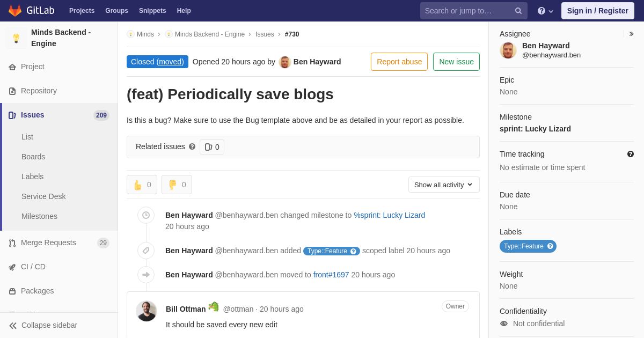Click the Report abuse button

399,62
